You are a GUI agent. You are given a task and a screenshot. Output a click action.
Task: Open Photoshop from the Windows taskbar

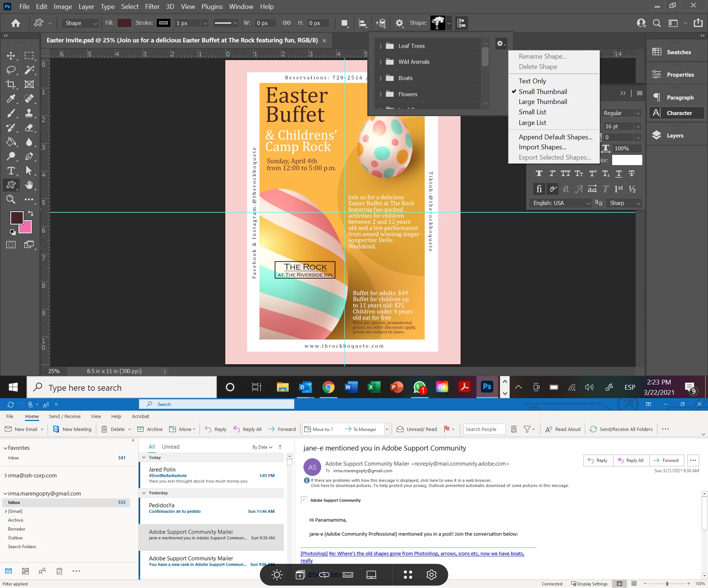coord(487,387)
